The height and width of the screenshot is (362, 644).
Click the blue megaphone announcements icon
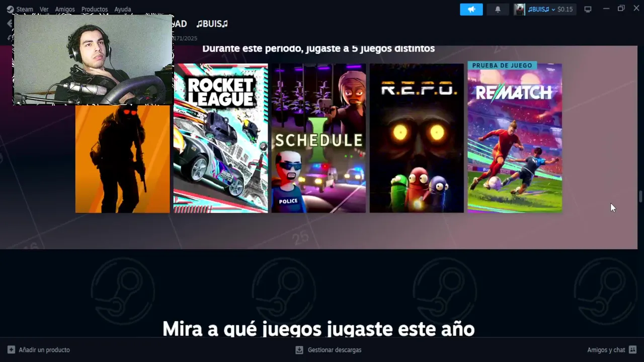tap(471, 9)
